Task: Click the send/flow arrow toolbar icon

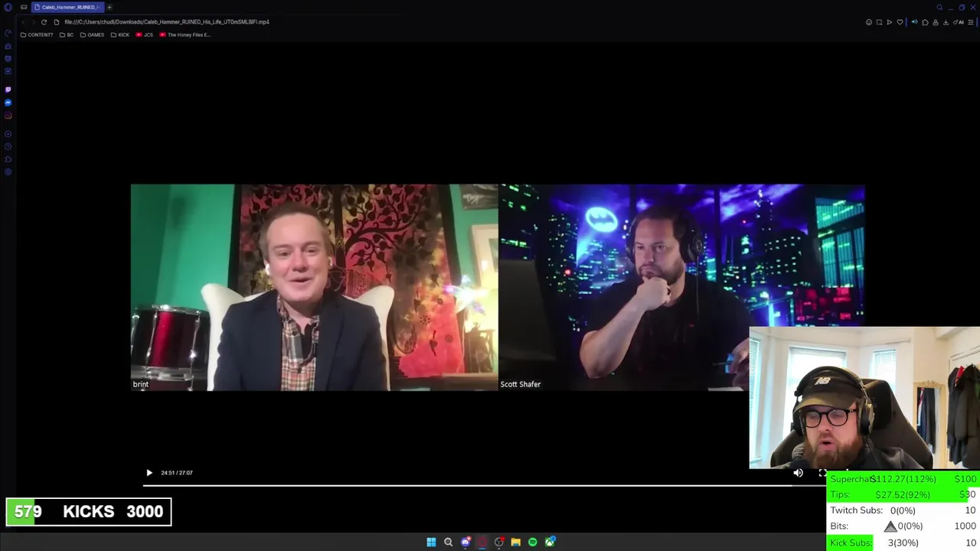Action: click(x=890, y=22)
